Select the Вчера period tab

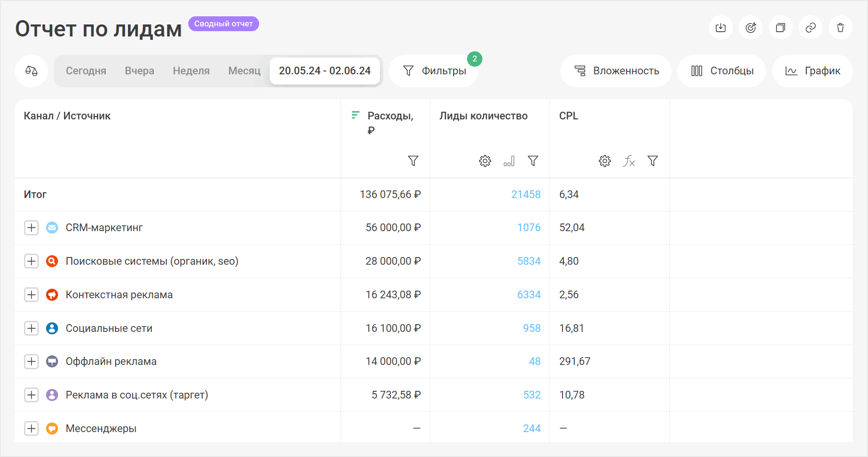pyautogui.click(x=139, y=71)
